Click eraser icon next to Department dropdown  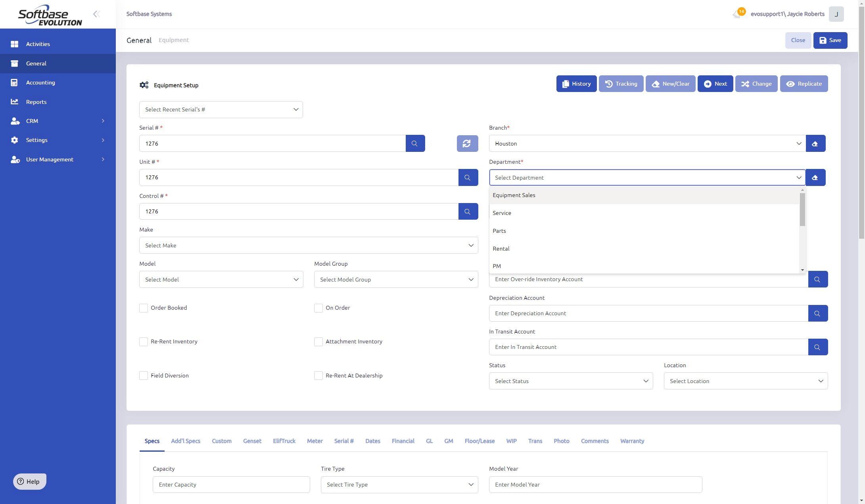815,178
